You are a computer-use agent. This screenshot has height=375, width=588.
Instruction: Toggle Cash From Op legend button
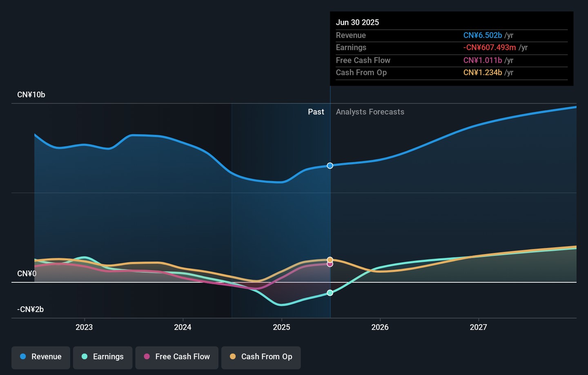pos(261,357)
